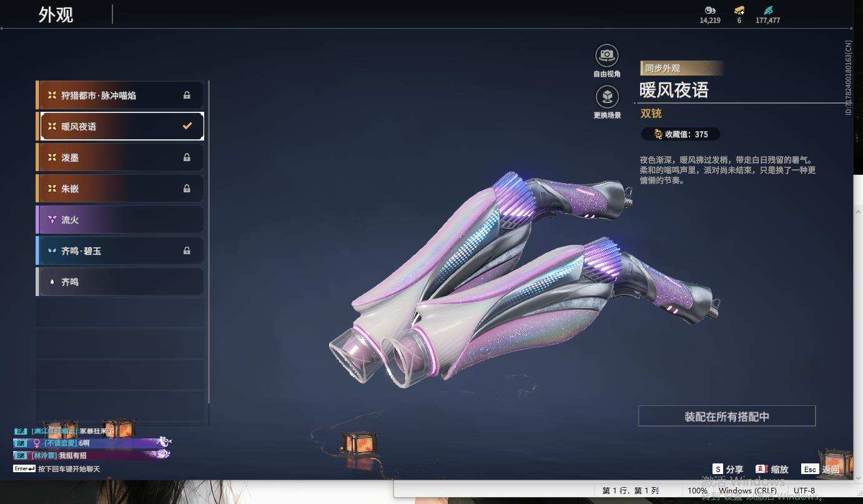Click the 双铳 weapon type label
863x504 pixels.
pos(651,114)
